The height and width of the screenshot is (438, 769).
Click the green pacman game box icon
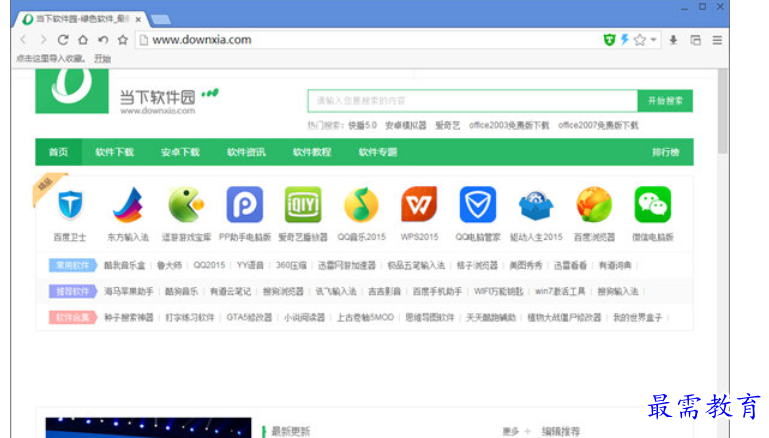tap(186, 205)
